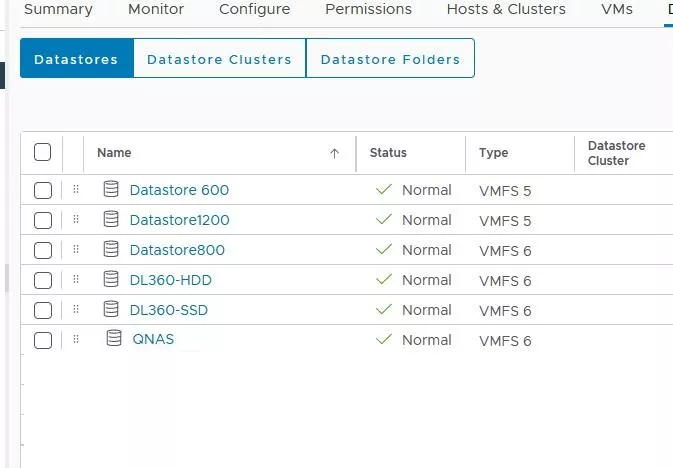Switch to the VMs tab
The width and height of the screenshot is (673, 468).
617,9
